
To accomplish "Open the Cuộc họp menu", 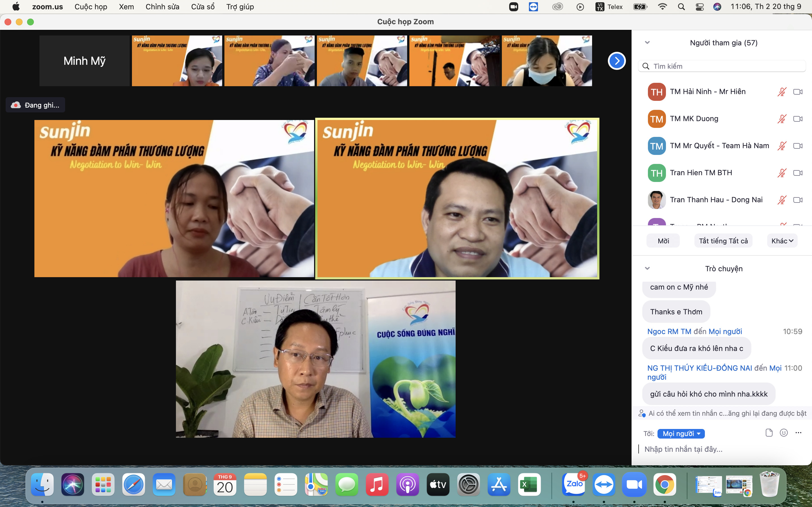I will (x=91, y=7).
